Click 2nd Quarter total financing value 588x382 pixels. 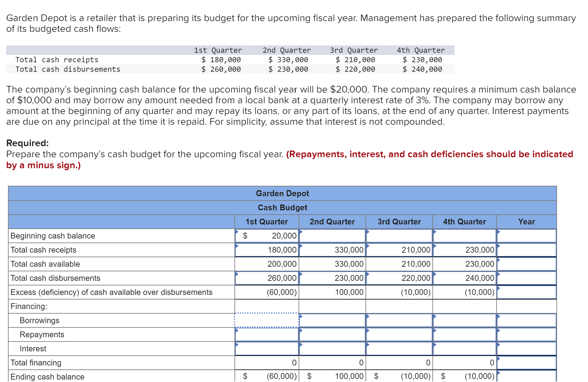361,363
